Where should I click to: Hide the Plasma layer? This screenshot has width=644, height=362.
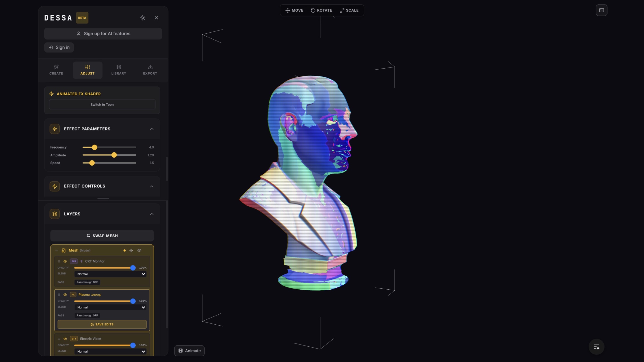tap(65, 295)
